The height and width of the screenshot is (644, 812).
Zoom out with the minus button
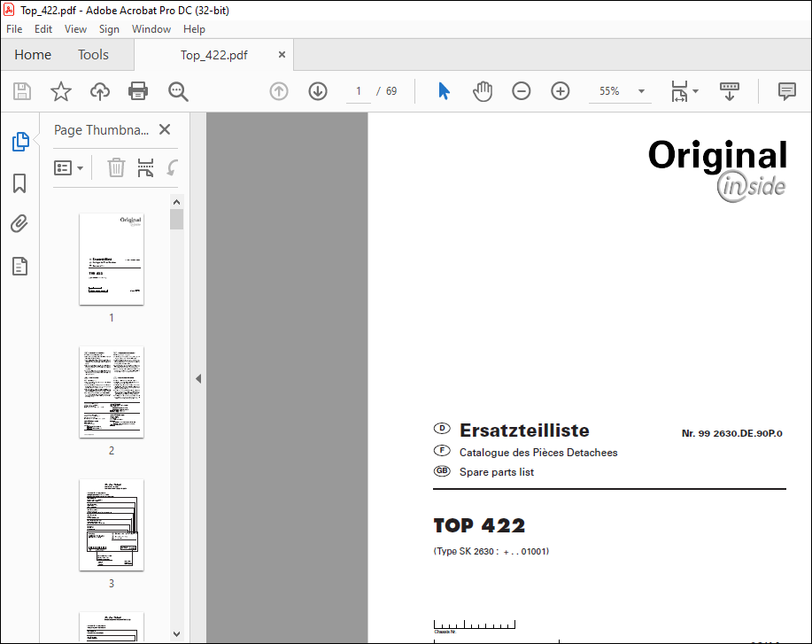[x=521, y=91]
